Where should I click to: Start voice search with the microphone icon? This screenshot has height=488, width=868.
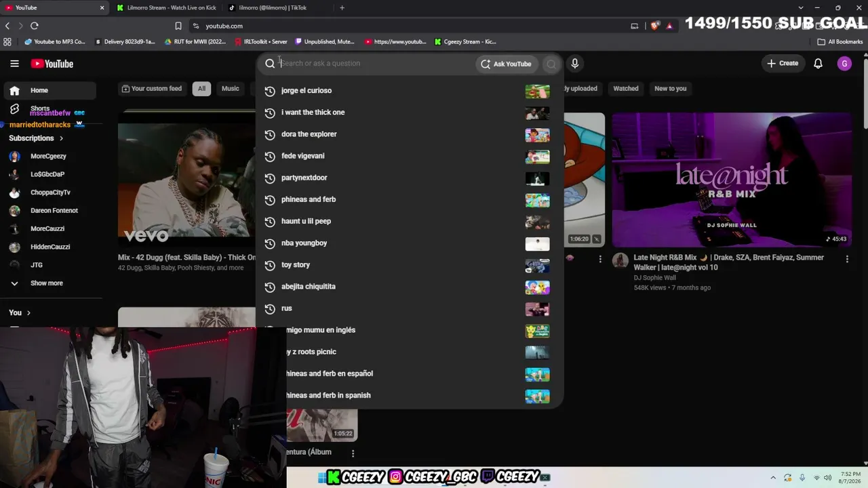(574, 64)
